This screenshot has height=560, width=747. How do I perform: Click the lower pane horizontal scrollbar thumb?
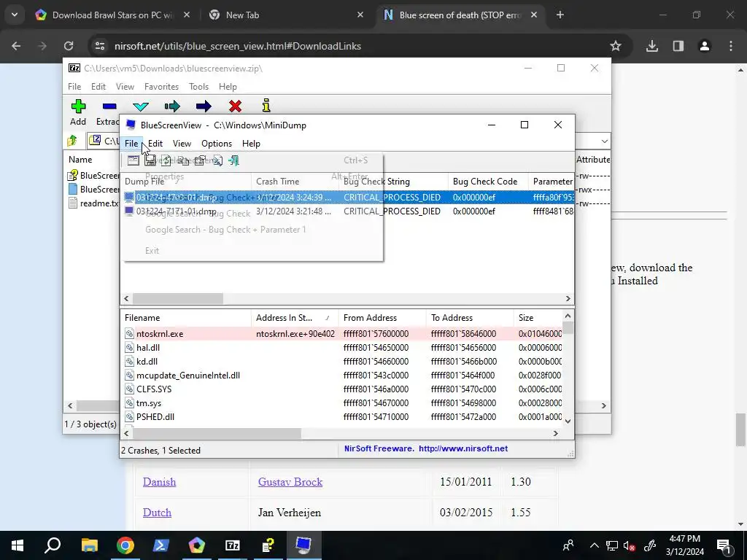click(x=216, y=433)
